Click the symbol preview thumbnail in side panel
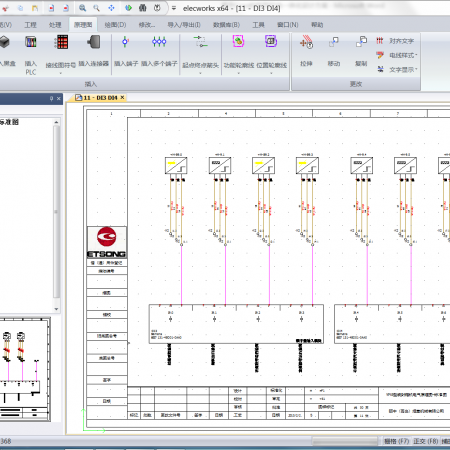450x450 pixels. [x=25, y=369]
